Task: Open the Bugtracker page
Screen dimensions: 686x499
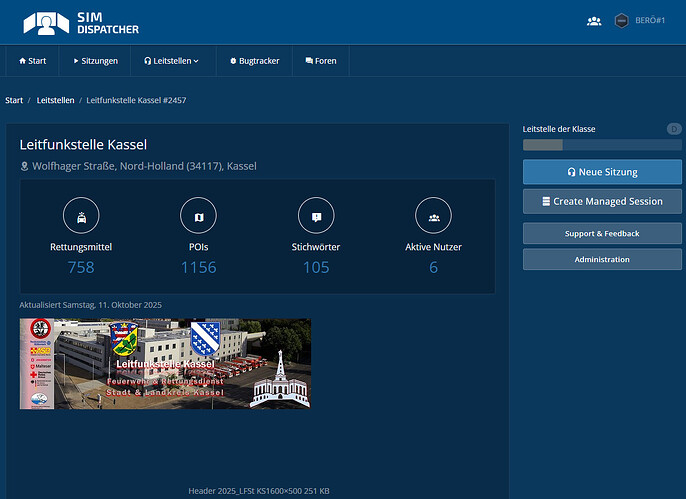Action: pyautogui.click(x=254, y=61)
